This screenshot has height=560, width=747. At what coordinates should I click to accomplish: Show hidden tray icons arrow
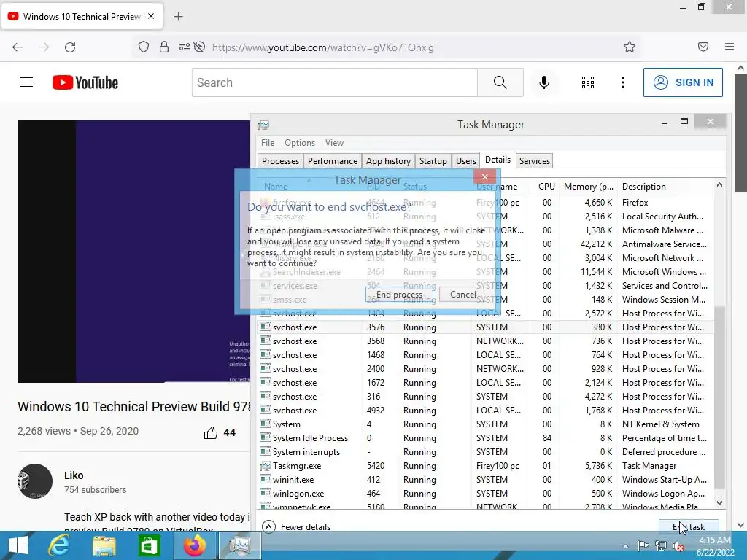click(625, 546)
